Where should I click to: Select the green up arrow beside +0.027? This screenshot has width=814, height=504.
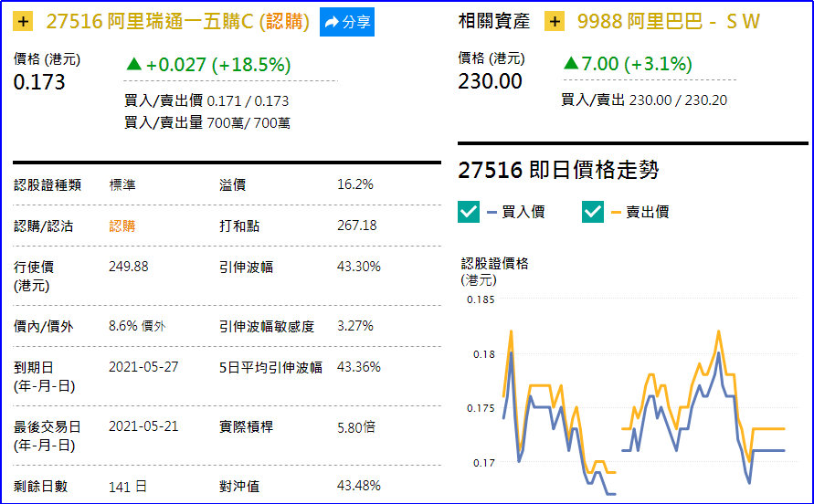[134, 64]
